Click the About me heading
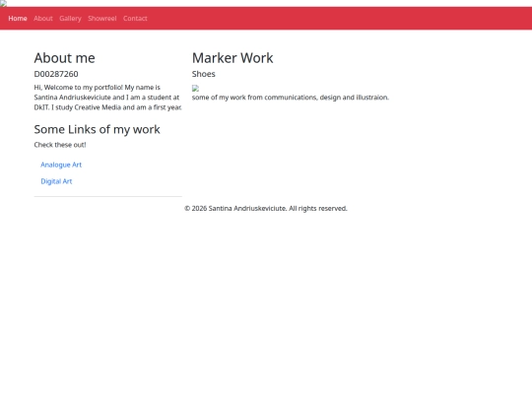The width and height of the screenshot is (532, 399). [64, 58]
